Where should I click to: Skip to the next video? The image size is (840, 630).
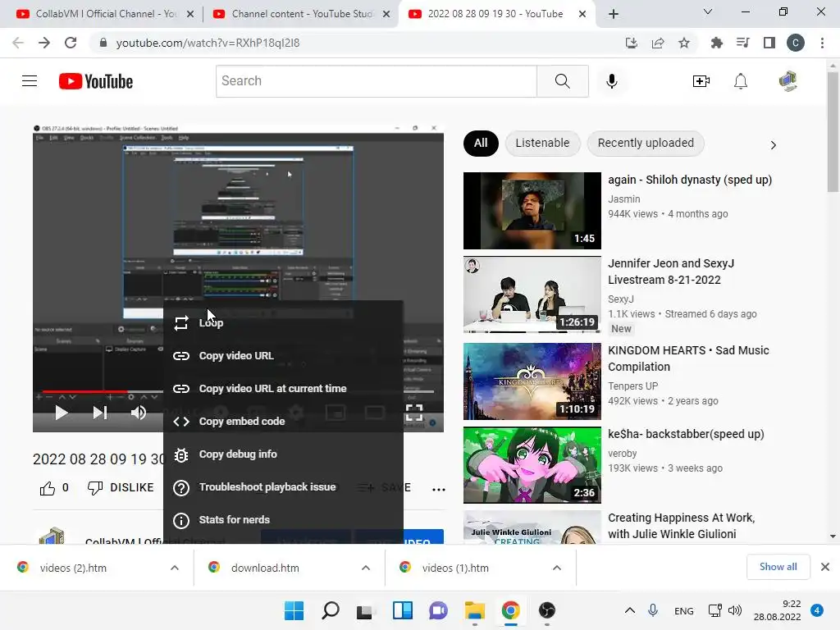click(100, 413)
